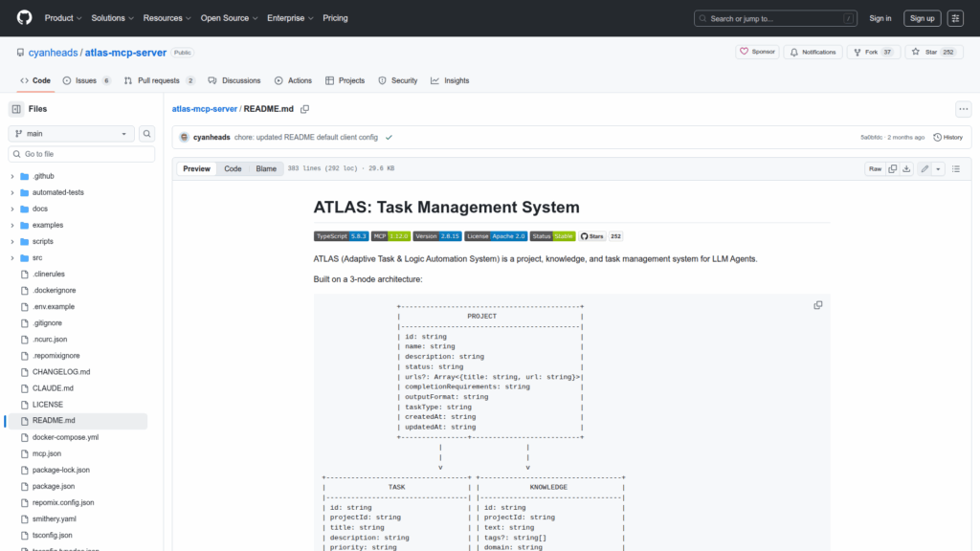Screen dimensions: 980x551
Task: Open atlas-mcp-server breadcrumb link
Action: coord(205,109)
